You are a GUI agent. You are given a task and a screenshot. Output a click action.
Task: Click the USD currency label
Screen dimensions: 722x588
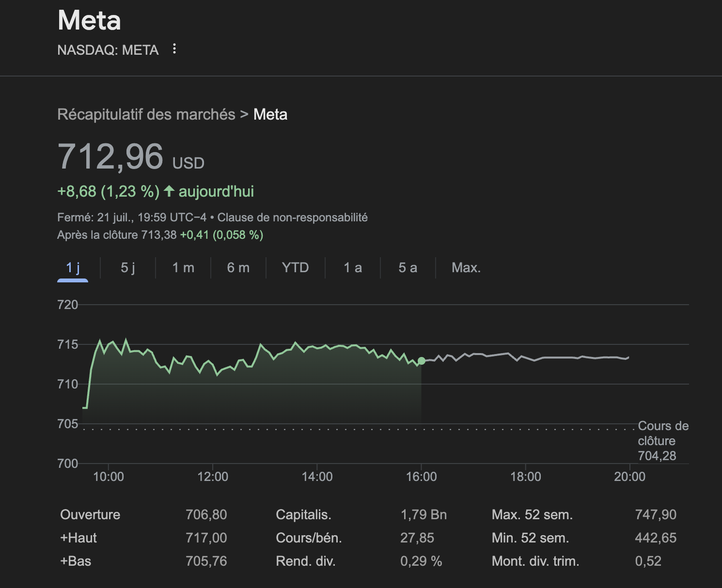click(188, 163)
